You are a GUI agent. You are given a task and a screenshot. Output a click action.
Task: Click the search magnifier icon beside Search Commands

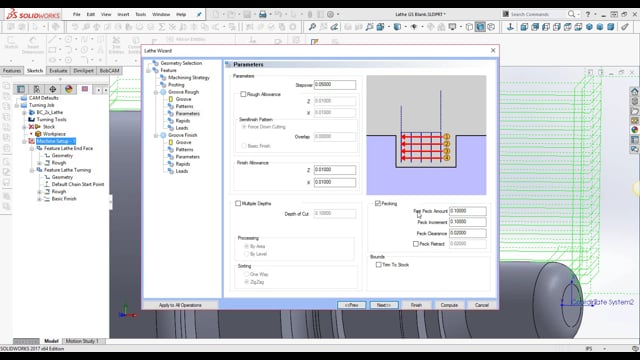[571, 14]
